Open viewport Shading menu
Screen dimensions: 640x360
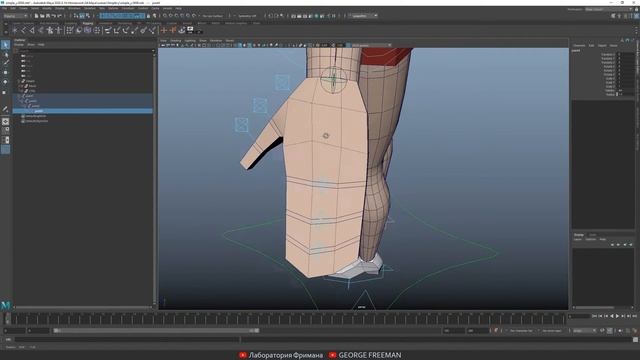pyautogui.click(x=176, y=41)
